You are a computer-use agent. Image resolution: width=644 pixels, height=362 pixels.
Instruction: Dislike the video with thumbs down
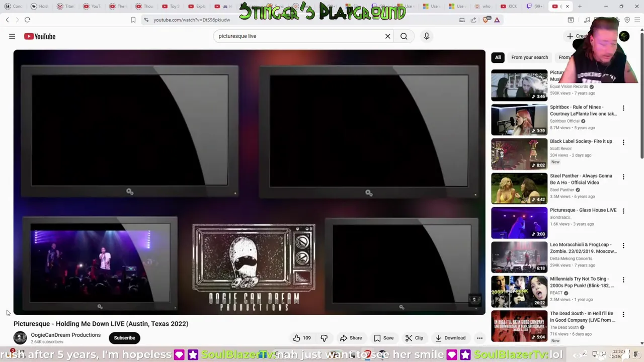click(324, 338)
